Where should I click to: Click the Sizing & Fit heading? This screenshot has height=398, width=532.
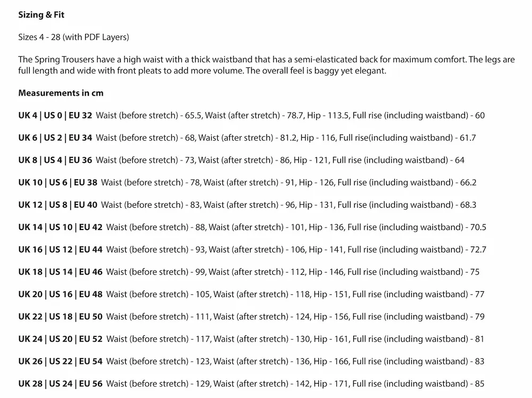pyautogui.click(x=41, y=15)
